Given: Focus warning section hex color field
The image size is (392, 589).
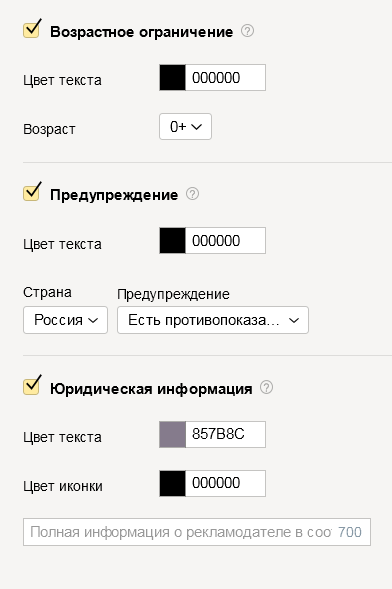Looking at the screenshot, I should pyautogui.click(x=225, y=240).
